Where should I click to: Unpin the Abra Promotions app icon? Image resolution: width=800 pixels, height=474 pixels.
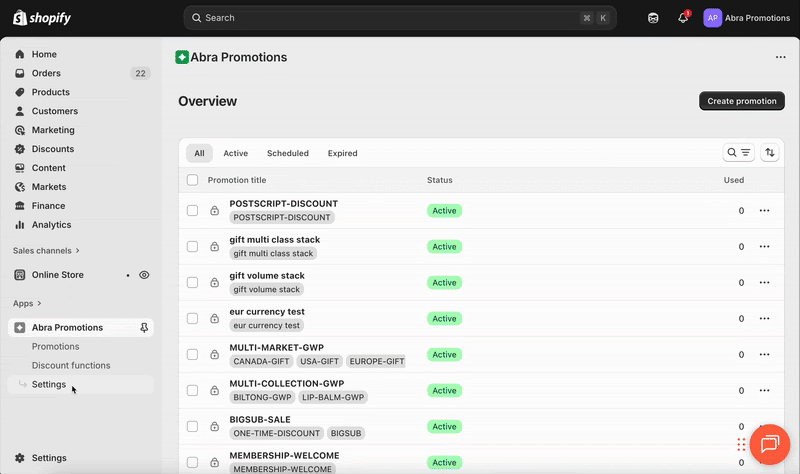point(145,328)
